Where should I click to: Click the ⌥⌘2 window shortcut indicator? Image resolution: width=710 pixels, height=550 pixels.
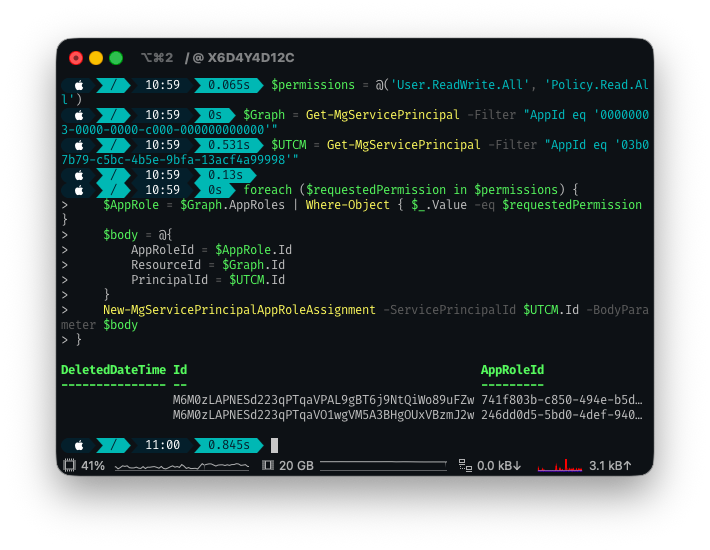[x=156, y=58]
